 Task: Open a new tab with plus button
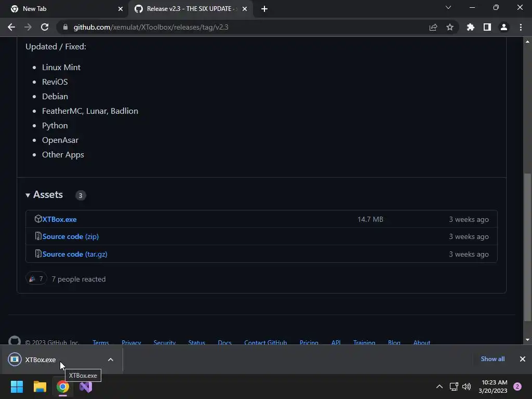pos(264,9)
